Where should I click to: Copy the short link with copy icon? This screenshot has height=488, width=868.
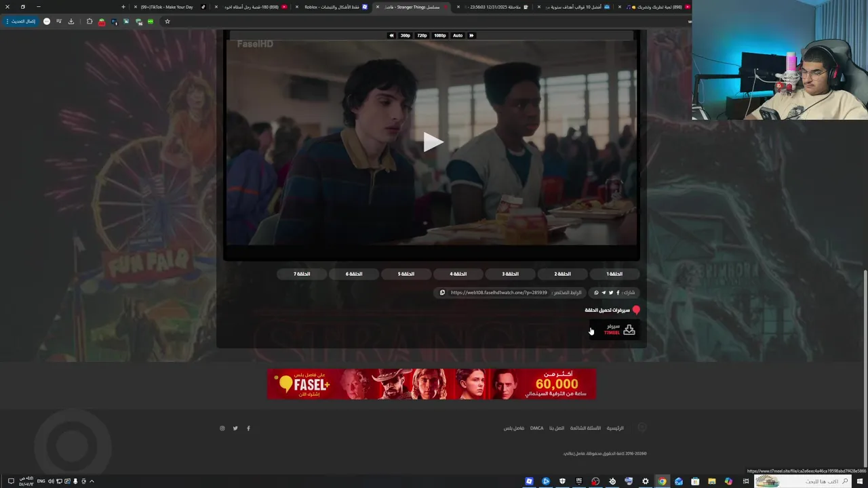point(442,293)
